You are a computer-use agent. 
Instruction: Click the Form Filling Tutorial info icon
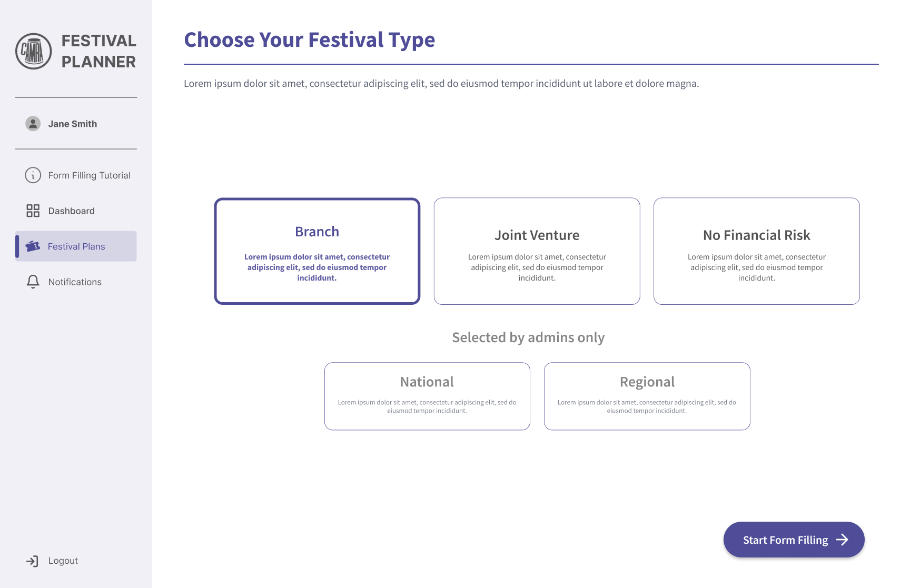(x=33, y=175)
